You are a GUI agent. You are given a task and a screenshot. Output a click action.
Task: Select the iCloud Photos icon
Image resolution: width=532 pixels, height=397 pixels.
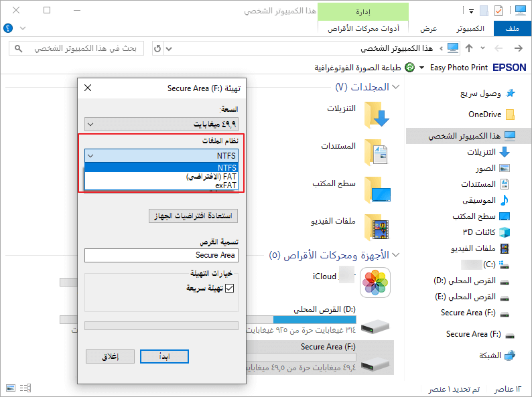point(375,283)
